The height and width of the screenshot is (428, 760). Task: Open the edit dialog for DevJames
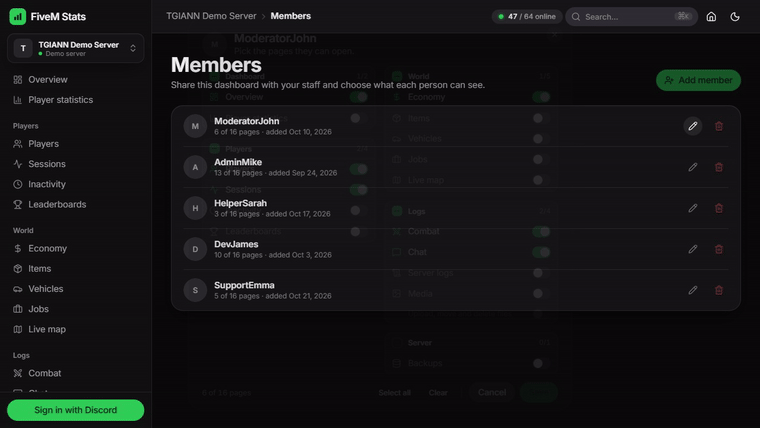[x=693, y=249]
